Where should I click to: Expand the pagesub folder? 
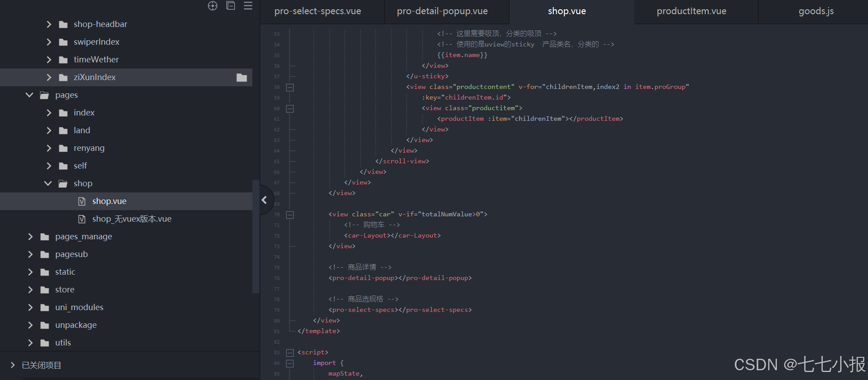pos(30,254)
